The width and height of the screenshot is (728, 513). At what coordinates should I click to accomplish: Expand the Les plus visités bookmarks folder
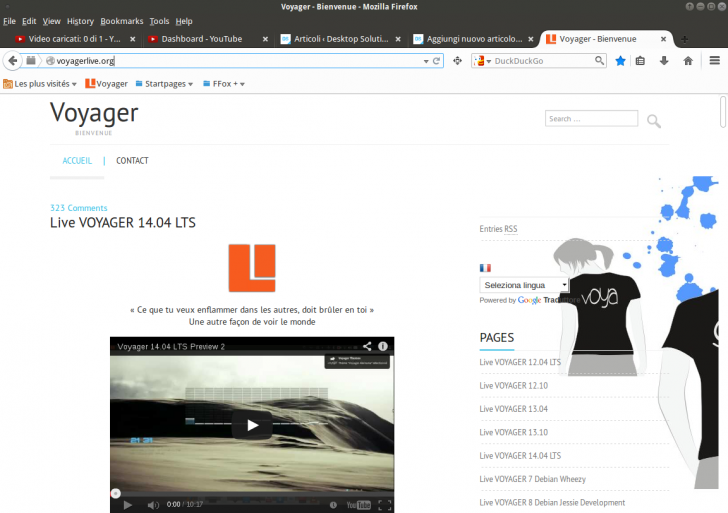42,84
